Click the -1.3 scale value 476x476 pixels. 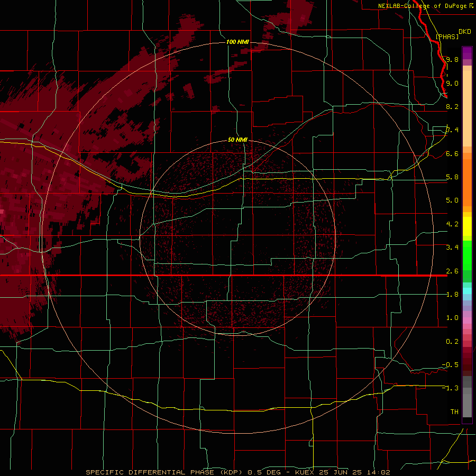(x=450, y=388)
